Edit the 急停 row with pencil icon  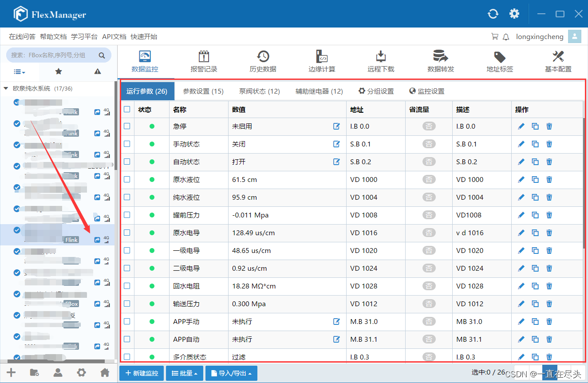(x=521, y=126)
